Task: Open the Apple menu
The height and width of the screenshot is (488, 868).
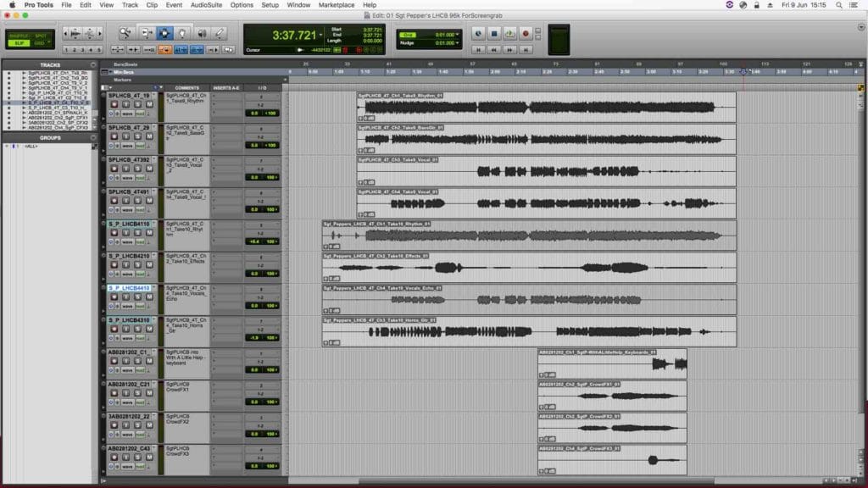Action: pyautogui.click(x=12, y=5)
